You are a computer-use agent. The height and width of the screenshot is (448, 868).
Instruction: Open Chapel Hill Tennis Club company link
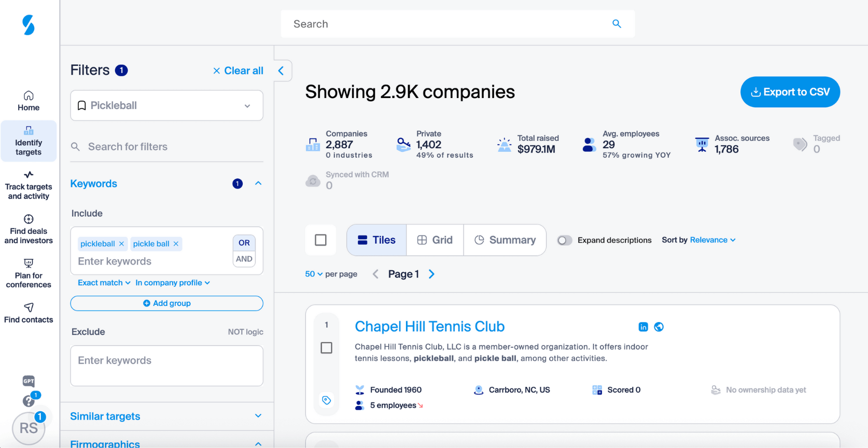coord(429,327)
